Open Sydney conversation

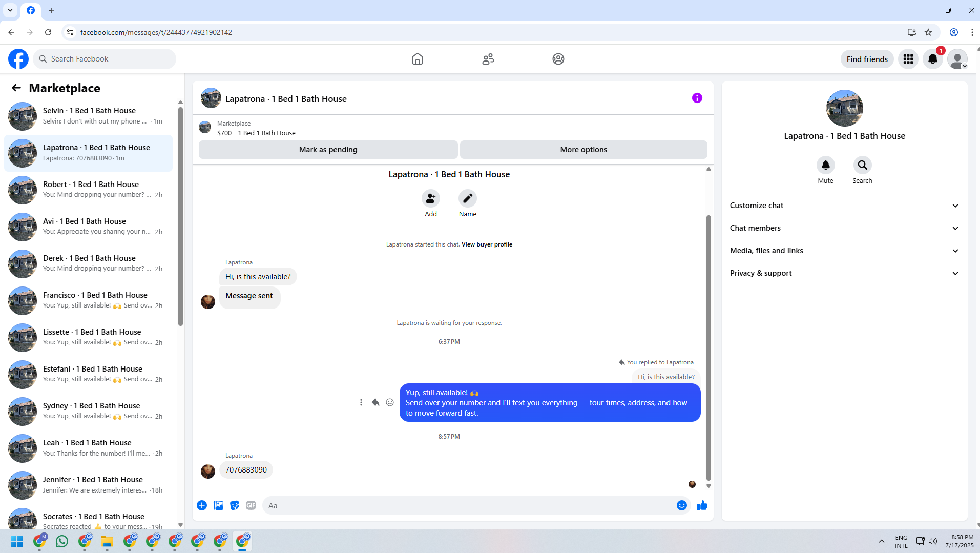[x=88, y=412]
